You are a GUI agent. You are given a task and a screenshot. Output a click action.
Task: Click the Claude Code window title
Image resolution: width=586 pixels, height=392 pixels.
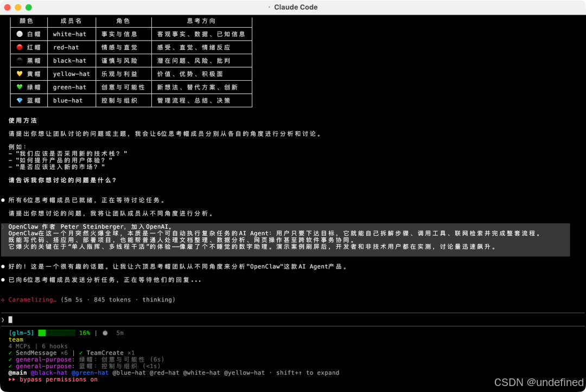[296, 7]
